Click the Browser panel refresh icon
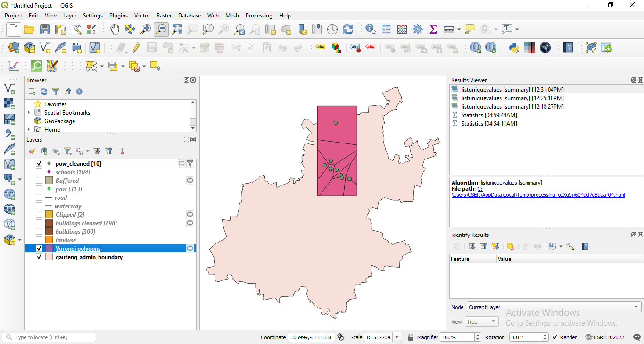Viewport: 644px width, 344px height. [x=44, y=92]
